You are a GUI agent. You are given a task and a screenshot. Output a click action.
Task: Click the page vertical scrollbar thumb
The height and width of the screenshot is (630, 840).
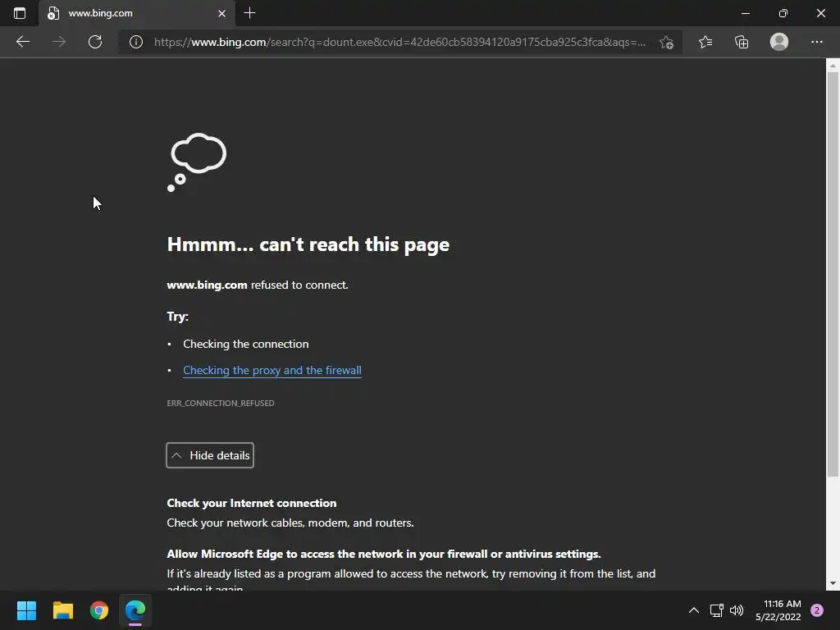[x=833, y=273]
